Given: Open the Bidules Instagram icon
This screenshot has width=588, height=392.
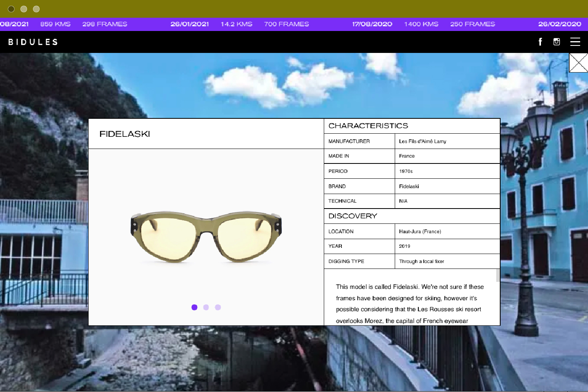Looking at the screenshot, I should [x=557, y=42].
